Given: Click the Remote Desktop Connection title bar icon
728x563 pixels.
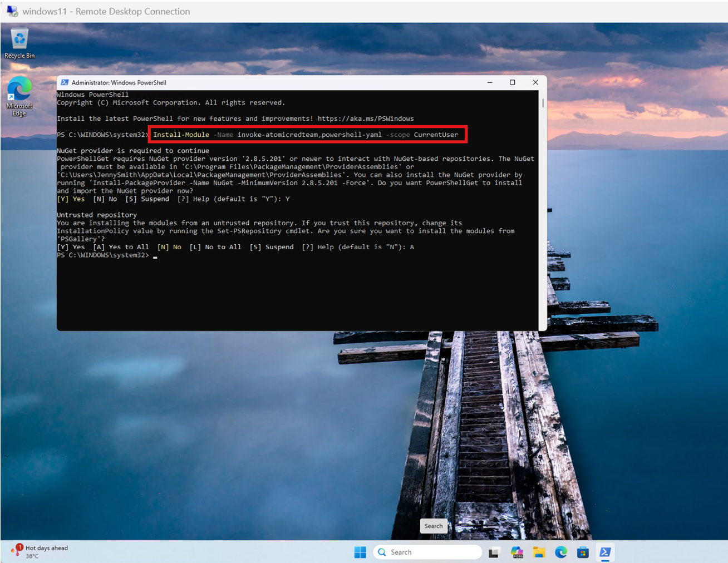Looking at the screenshot, I should click(12, 11).
